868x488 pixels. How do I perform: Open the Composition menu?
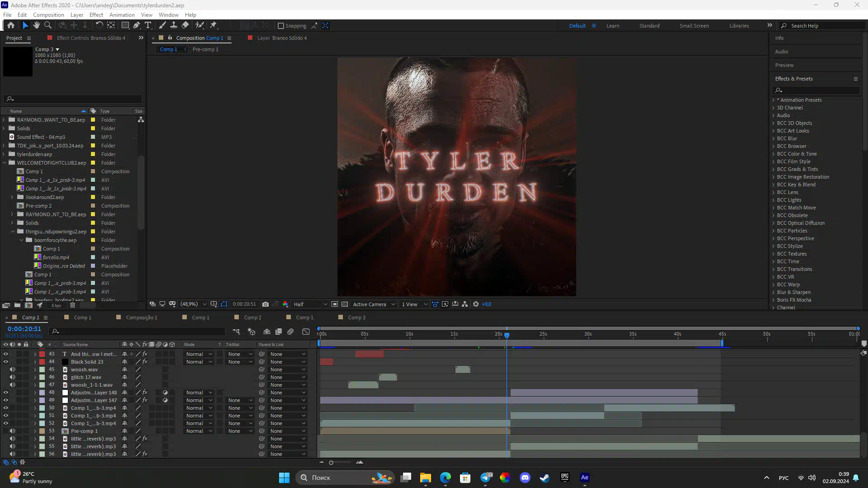(x=48, y=15)
